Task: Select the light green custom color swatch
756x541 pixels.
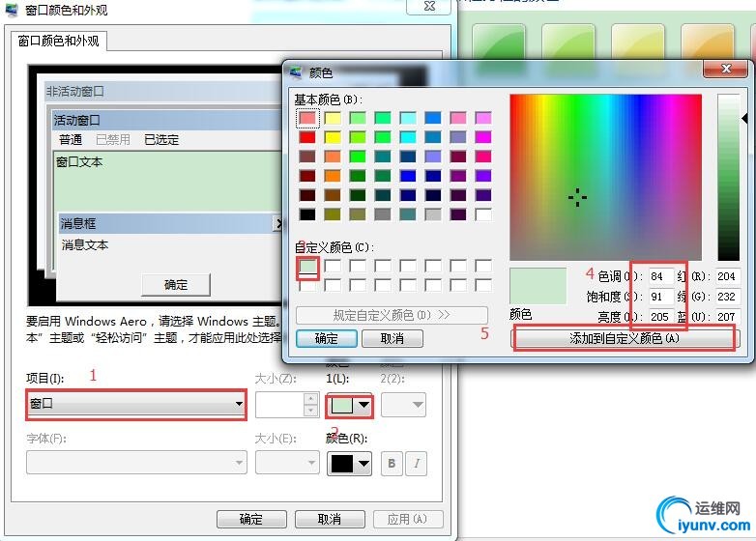Action: tap(307, 266)
